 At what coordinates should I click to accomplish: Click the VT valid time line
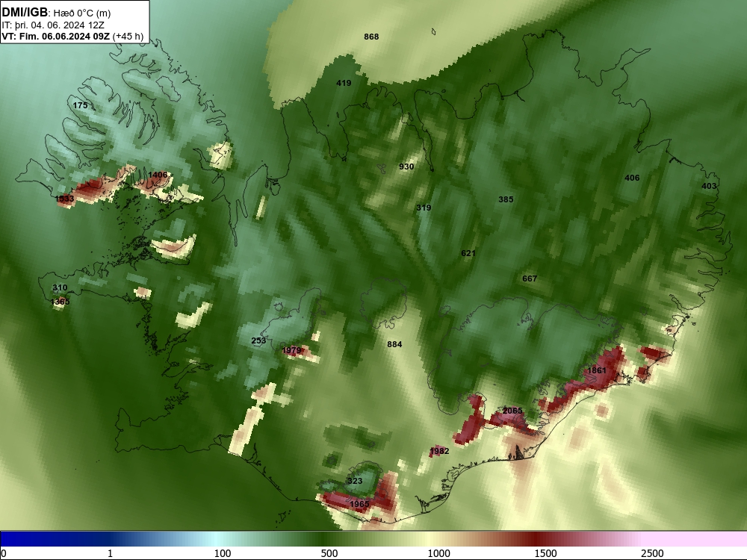(72, 37)
